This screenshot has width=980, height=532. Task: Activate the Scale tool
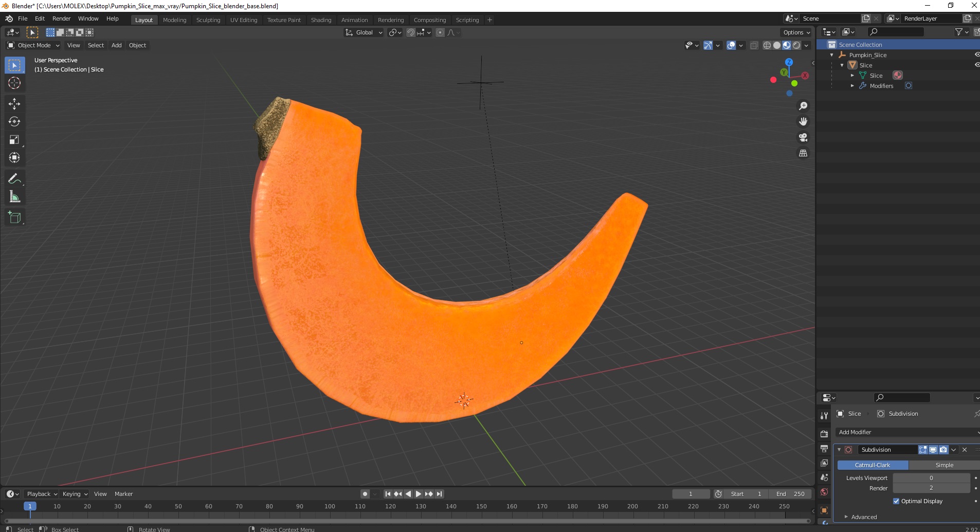coord(14,140)
